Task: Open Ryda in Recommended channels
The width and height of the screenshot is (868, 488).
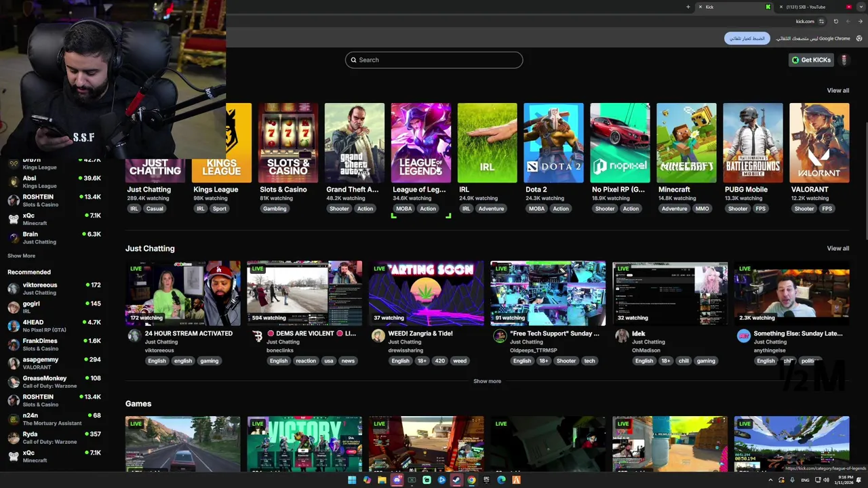Action: tap(54, 437)
